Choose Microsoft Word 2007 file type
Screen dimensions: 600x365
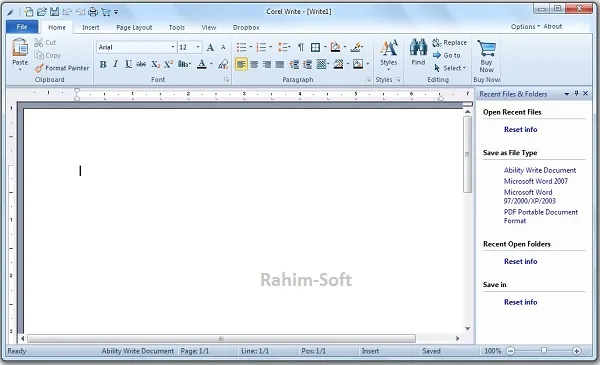[536, 181]
